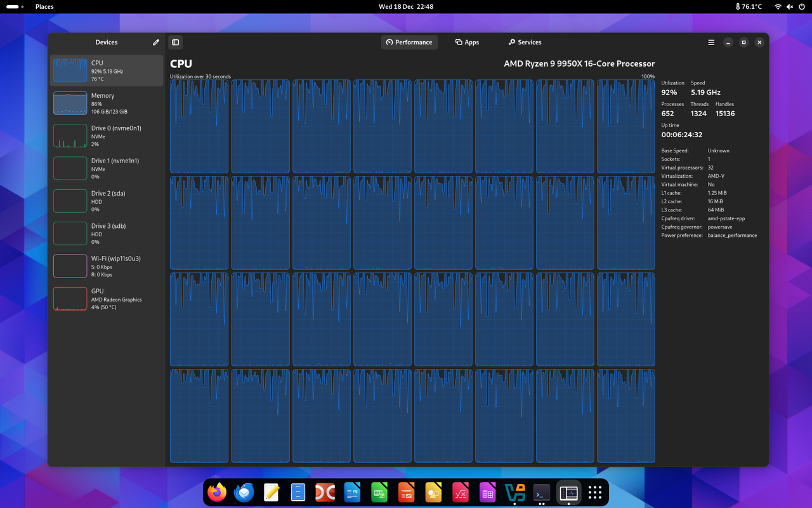Open the Places menu in top bar
The width and height of the screenshot is (812, 508).
(x=44, y=6)
